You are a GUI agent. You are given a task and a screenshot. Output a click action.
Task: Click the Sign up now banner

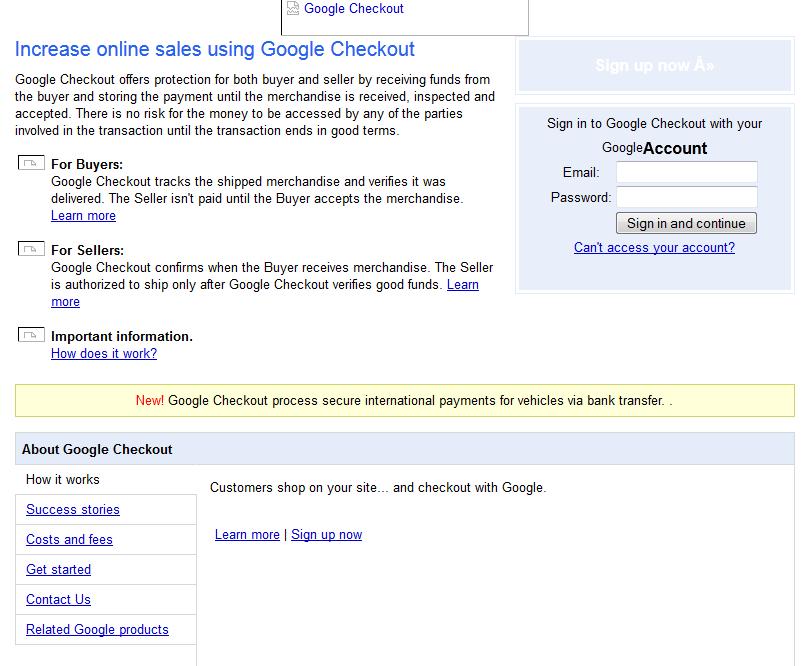point(655,65)
